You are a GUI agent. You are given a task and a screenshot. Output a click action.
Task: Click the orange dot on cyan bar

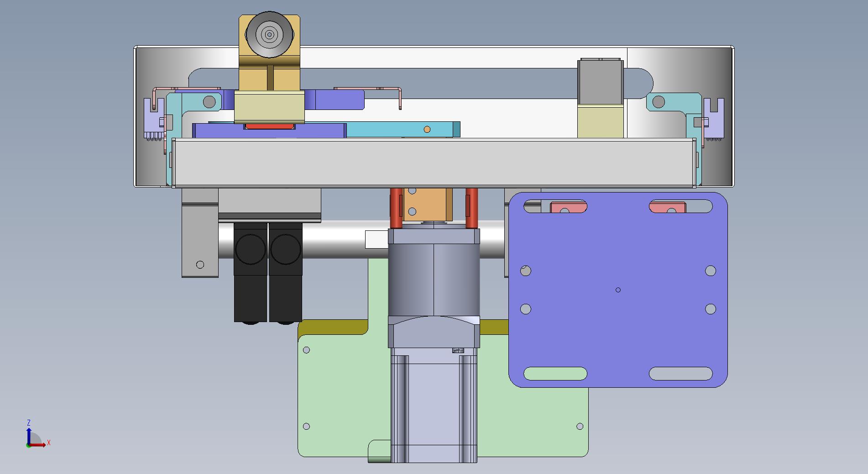coord(427,130)
